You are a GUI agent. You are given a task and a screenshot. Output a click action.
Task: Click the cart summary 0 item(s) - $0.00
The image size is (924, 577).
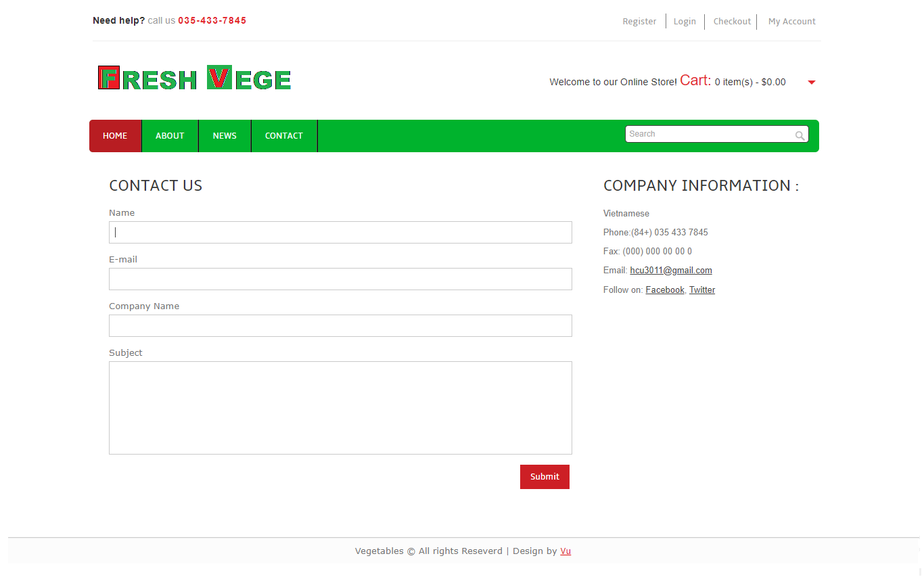point(750,83)
